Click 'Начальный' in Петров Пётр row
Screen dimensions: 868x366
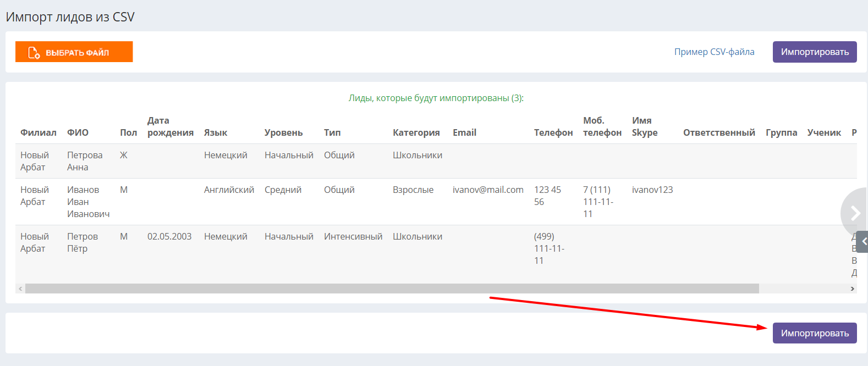[289, 236]
